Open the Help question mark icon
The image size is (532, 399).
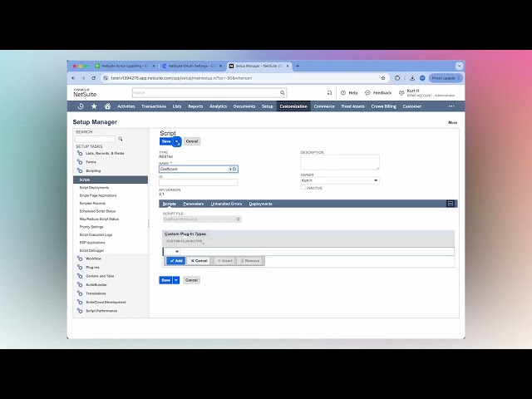(x=343, y=92)
